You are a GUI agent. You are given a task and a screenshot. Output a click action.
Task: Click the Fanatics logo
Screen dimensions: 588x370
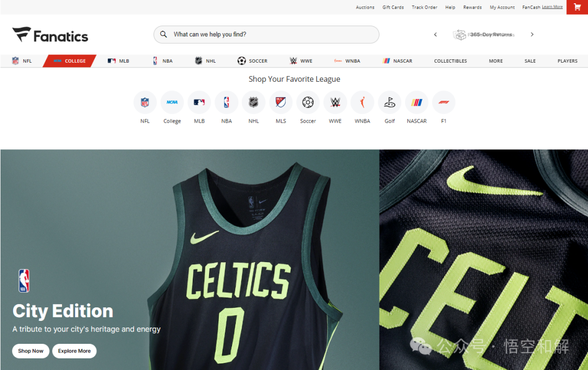tap(50, 35)
